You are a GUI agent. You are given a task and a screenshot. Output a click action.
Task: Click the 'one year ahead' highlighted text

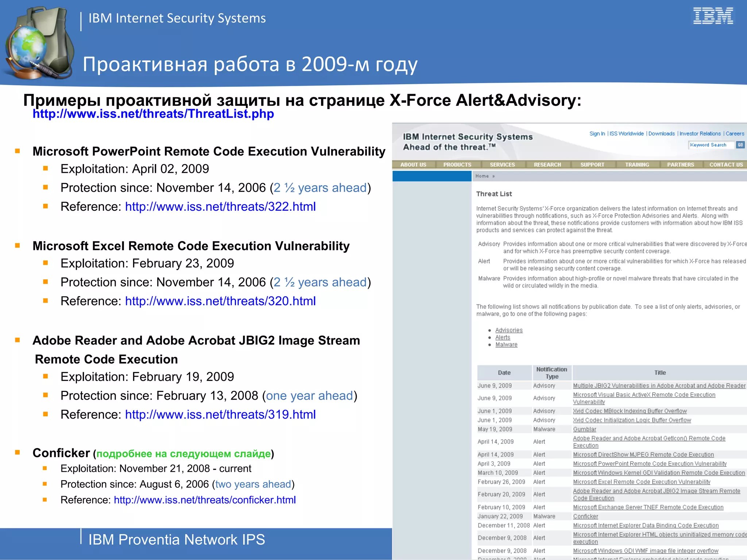(x=310, y=396)
